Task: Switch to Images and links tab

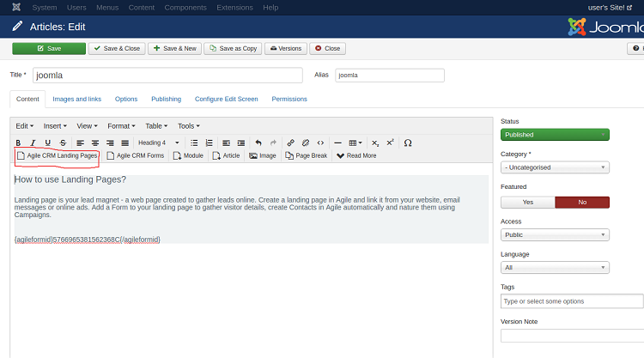Action: point(76,99)
